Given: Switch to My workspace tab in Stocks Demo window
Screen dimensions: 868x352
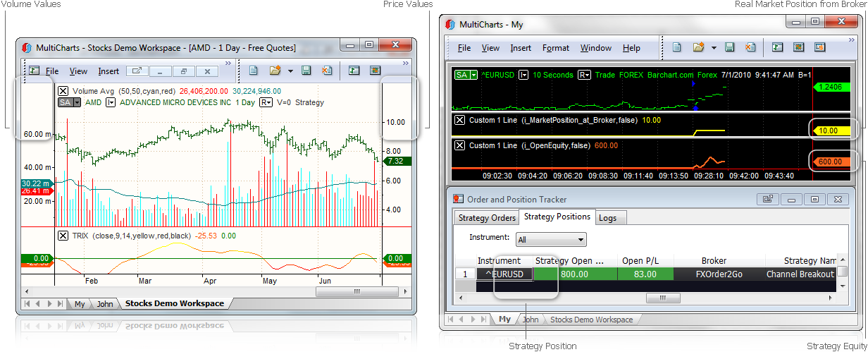Looking at the screenshot, I should point(80,304).
